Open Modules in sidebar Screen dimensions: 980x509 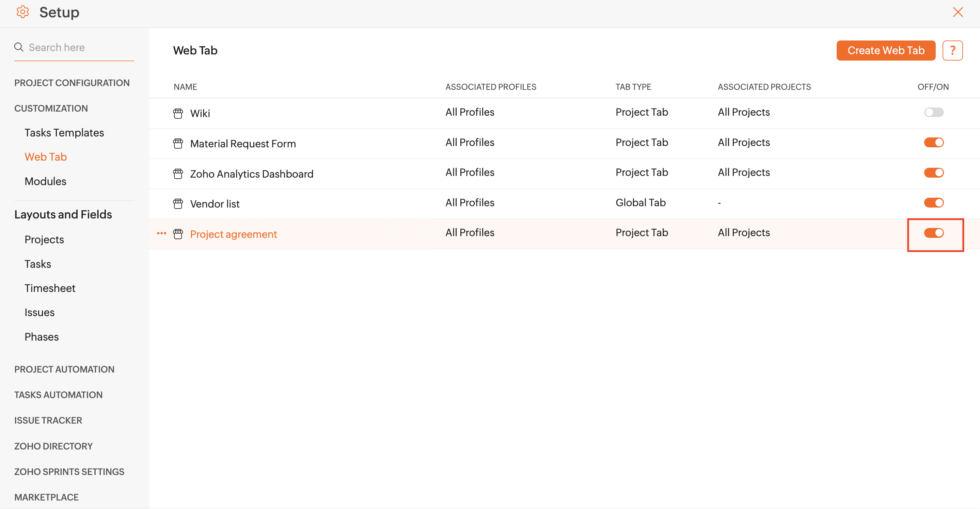[45, 181]
